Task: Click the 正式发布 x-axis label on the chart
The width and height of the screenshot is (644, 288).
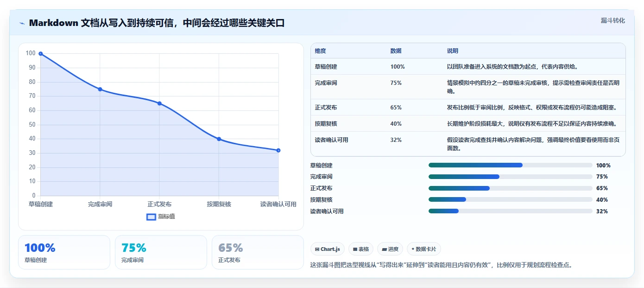Action: tap(159, 205)
